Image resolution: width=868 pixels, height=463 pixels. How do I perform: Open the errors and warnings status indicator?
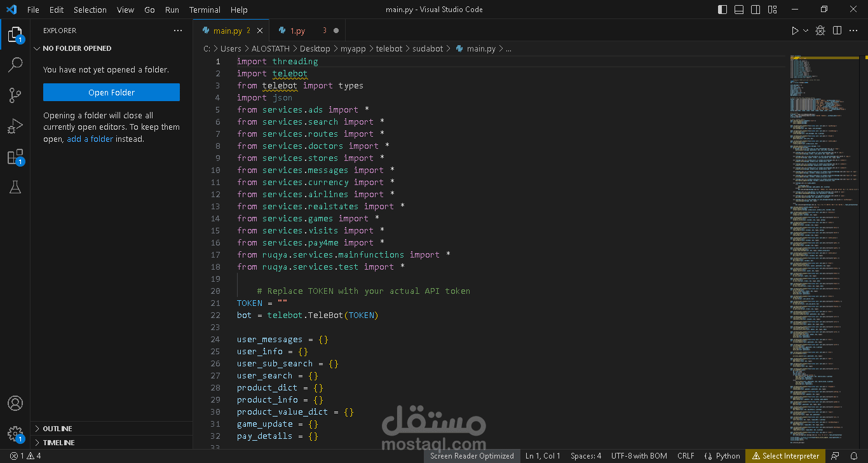25,456
